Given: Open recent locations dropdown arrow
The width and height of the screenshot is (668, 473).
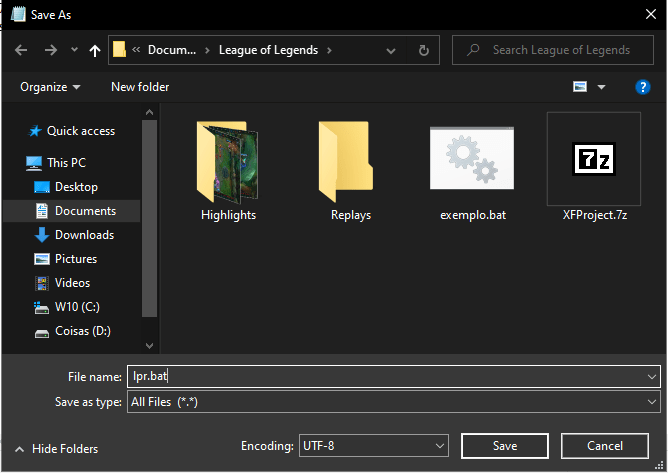Looking at the screenshot, I should click(74, 50).
